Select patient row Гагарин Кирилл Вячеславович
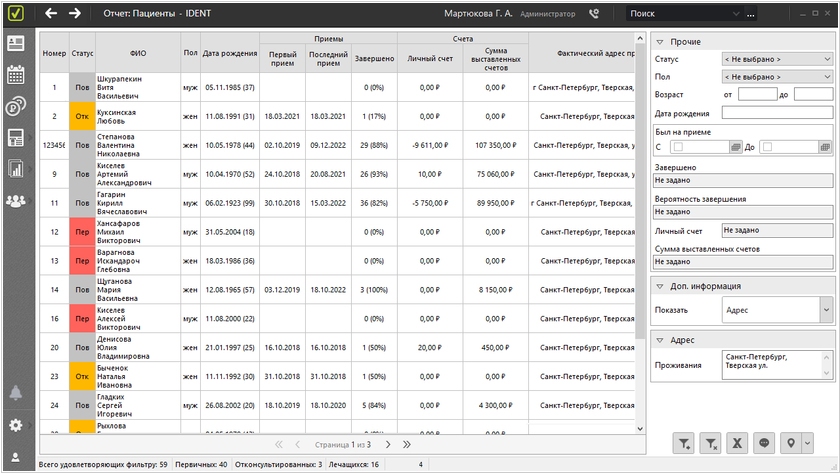 click(x=338, y=203)
